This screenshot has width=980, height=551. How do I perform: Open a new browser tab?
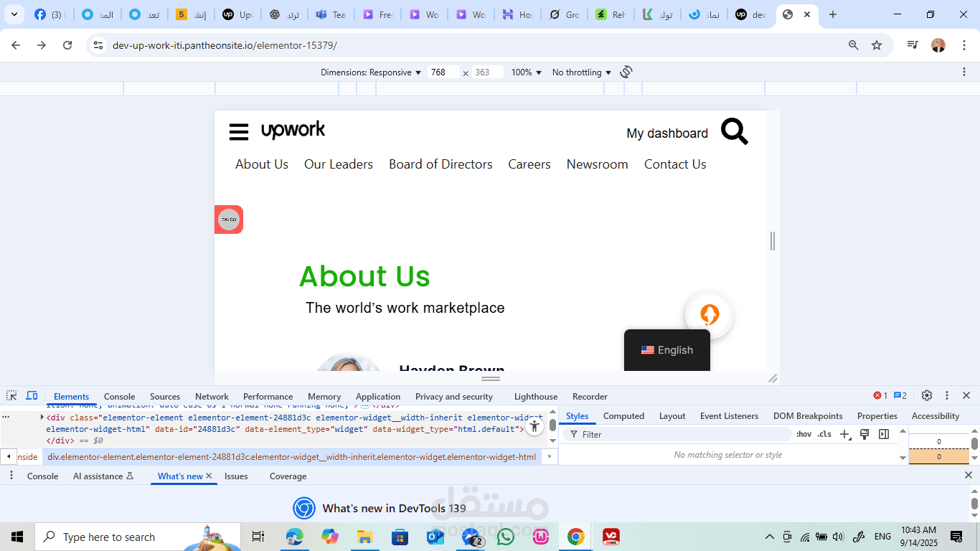[832, 14]
